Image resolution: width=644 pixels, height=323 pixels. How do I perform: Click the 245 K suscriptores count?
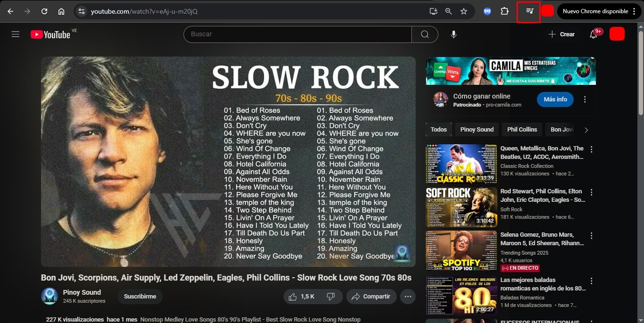84,301
